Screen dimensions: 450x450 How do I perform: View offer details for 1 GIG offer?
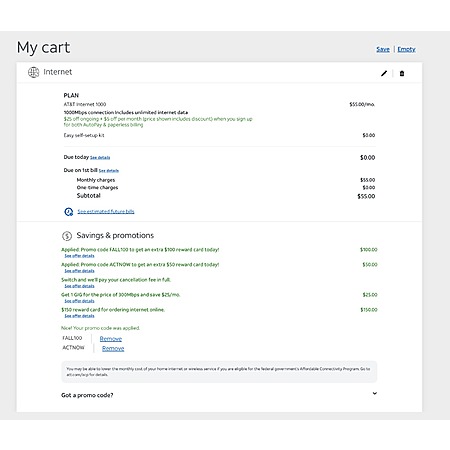79,301
